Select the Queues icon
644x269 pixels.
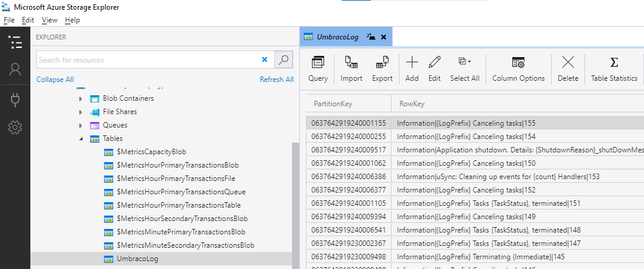[95, 125]
